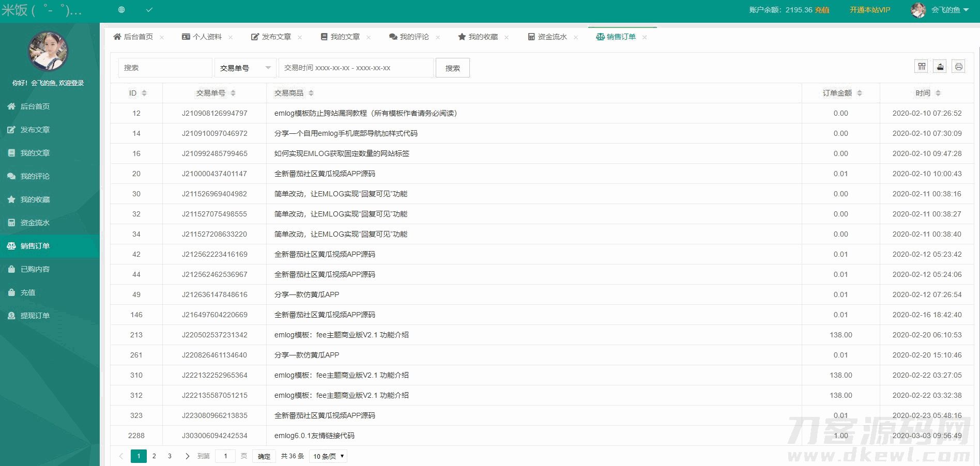Screen dimensions: 980x466
Task: Click the 交易时间 date range field
Action: 356,68
